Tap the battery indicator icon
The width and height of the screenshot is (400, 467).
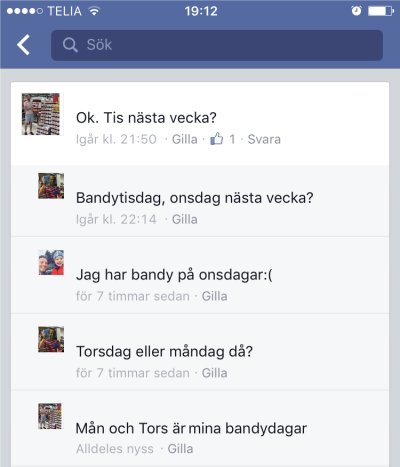tap(381, 11)
